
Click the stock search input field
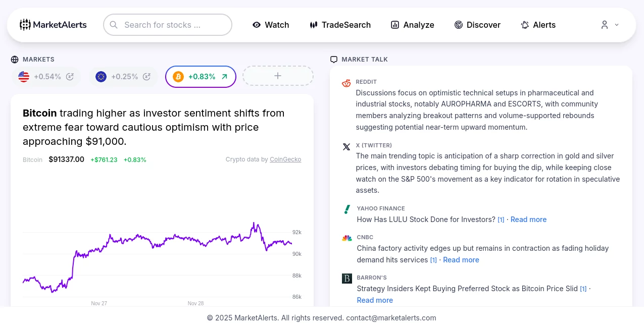[x=167, y=24]
